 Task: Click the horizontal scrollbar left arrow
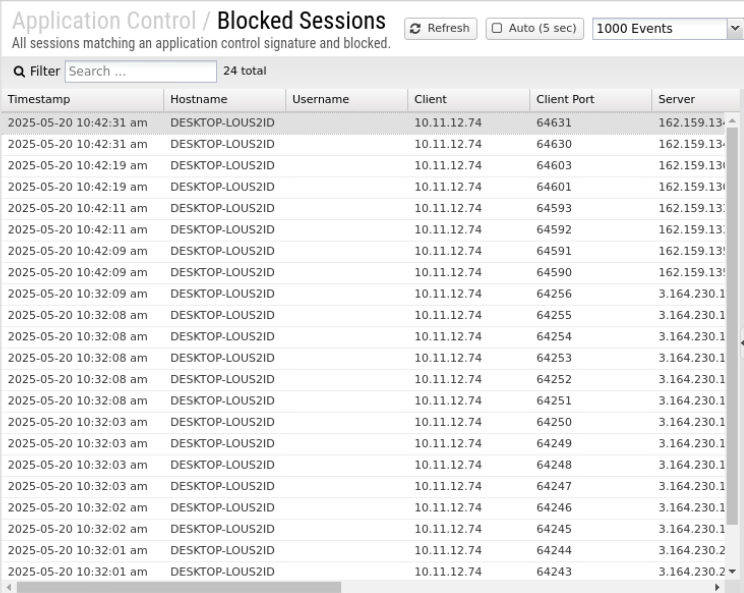(8, 587)
